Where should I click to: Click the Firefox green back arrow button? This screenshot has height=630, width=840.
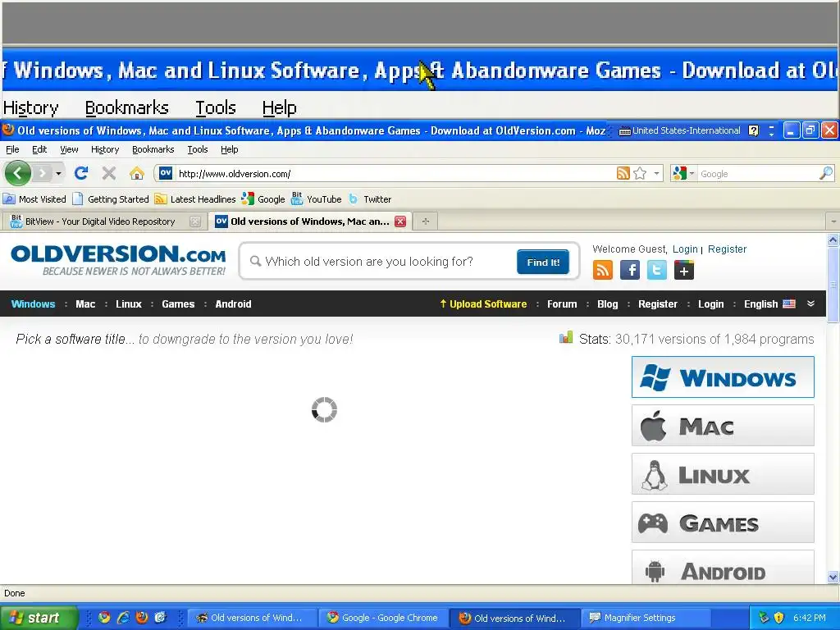pos(18,173)
